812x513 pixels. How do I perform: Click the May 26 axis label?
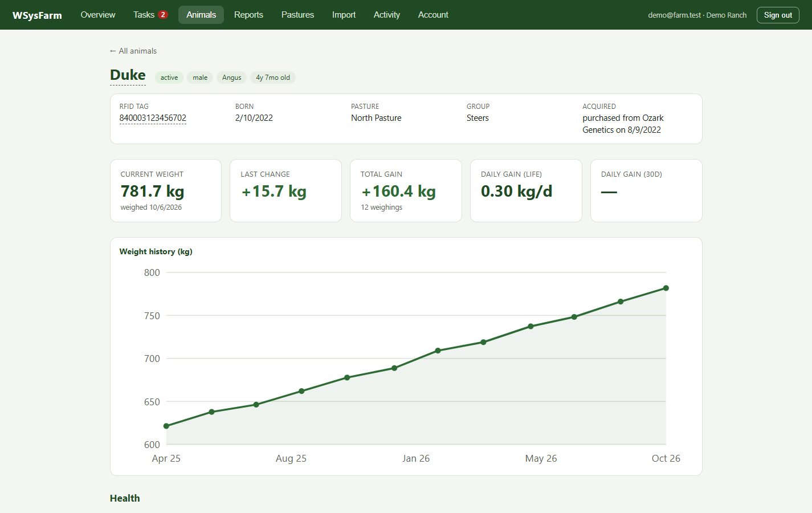541,458
